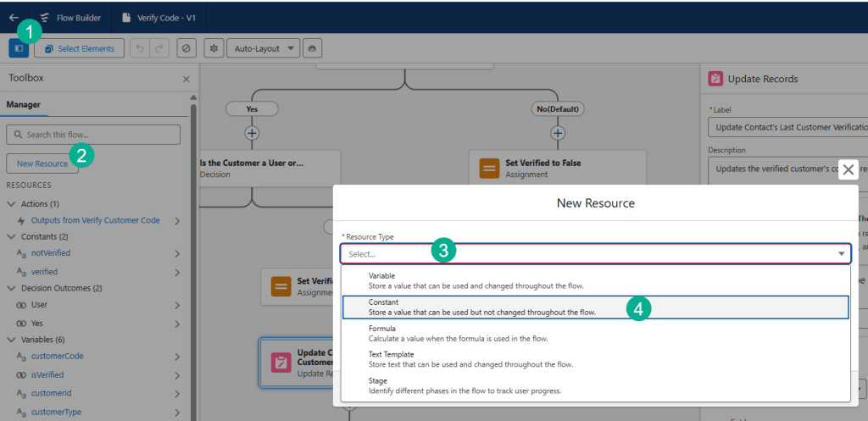The width and height of the screenshot is (868, 421).
Task: Open the Auto-Layout dropdown
Action: pyautogui.click(x=263, y=49)
